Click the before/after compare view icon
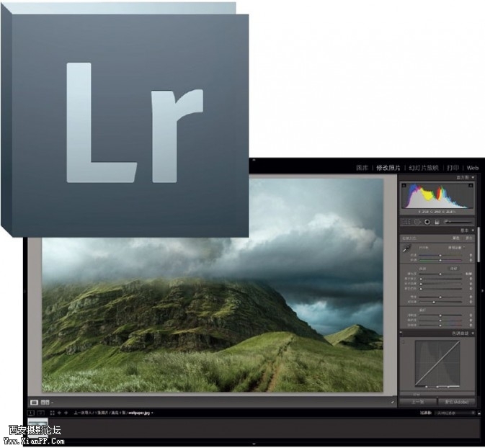The image size is (485, 448). coord(45,402)
